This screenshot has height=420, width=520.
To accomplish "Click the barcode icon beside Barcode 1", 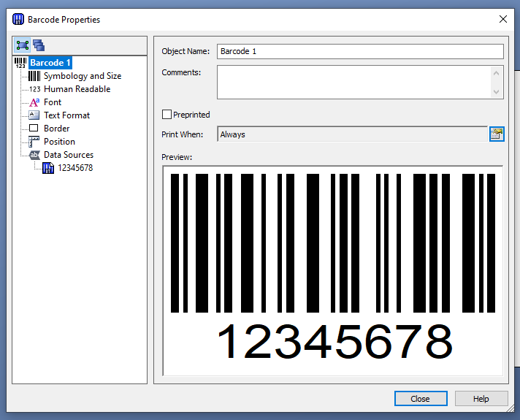I will tap(20, 63).
